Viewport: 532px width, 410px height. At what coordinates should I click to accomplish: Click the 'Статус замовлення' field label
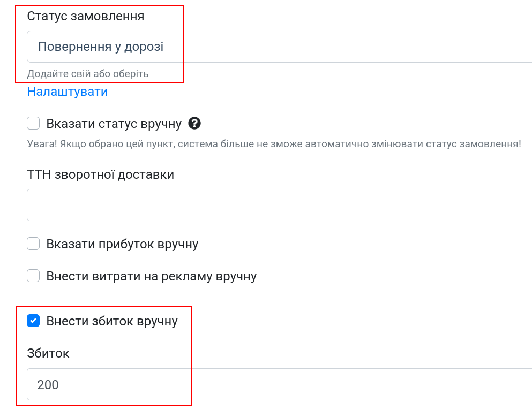(86, 16)
